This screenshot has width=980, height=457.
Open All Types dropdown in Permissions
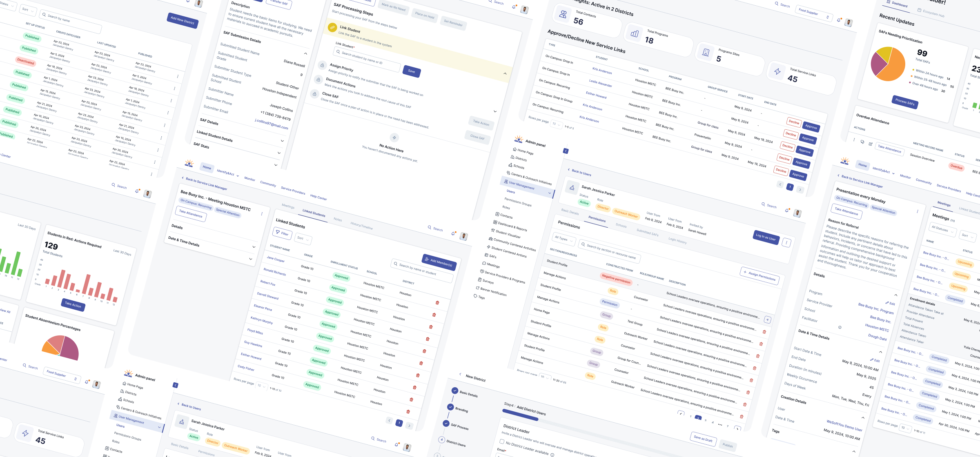563,239
